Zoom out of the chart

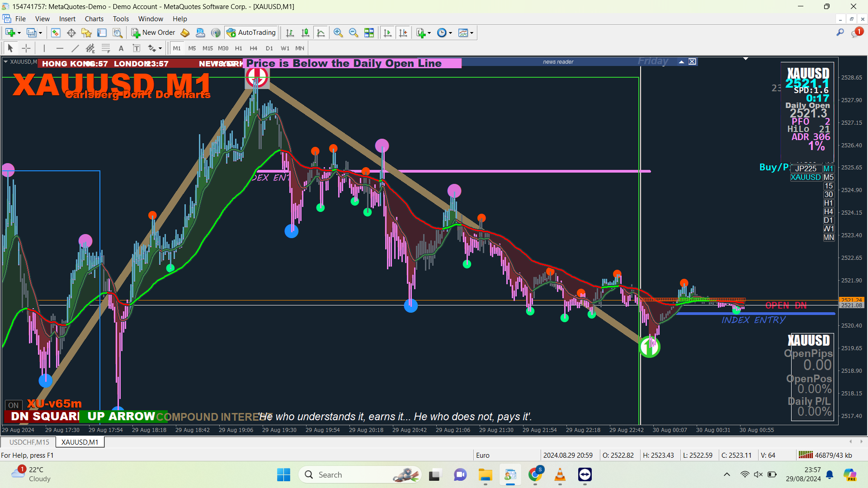click(x=354, y=33)
